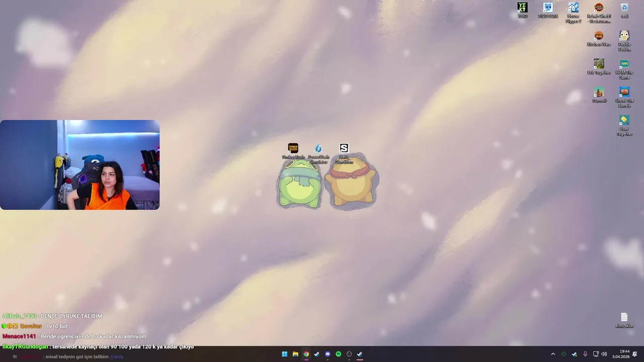The height and width of the screenshot is (362, 644).
Task: Open the PICO PARK desktop shortcut
Action: [x=548, y=11]
